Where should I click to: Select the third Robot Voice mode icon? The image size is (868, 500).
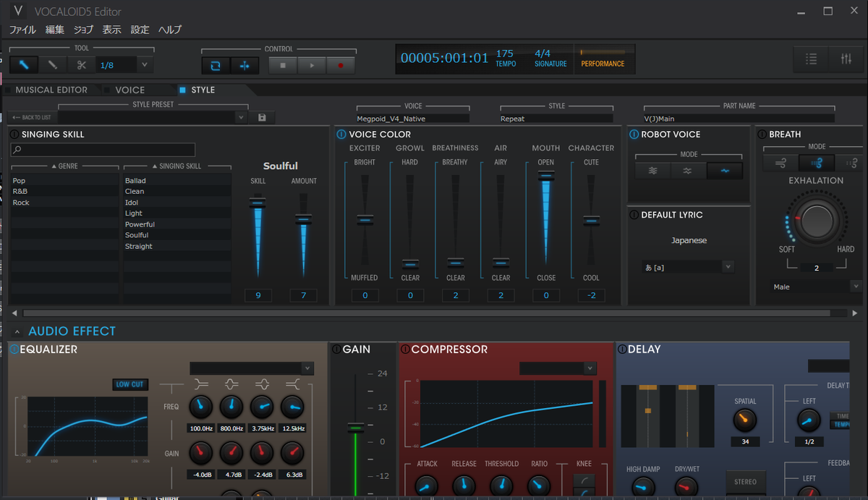coord(724,171)
